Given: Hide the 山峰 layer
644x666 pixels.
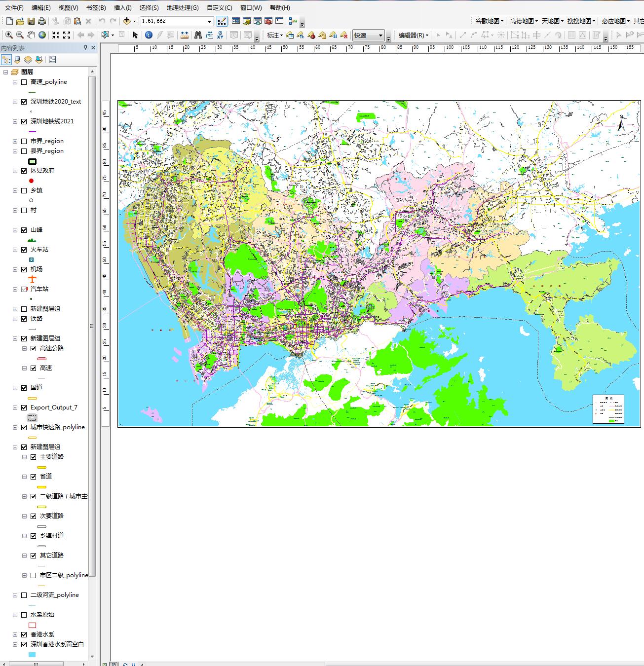Looking at the screenshot, I should point(24,230).
